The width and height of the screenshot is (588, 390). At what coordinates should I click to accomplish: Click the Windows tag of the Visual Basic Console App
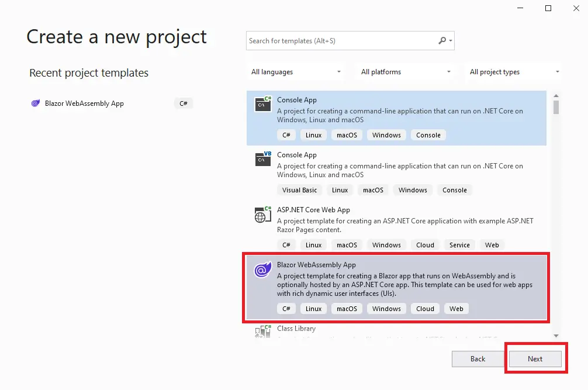[x=413, y=190]
